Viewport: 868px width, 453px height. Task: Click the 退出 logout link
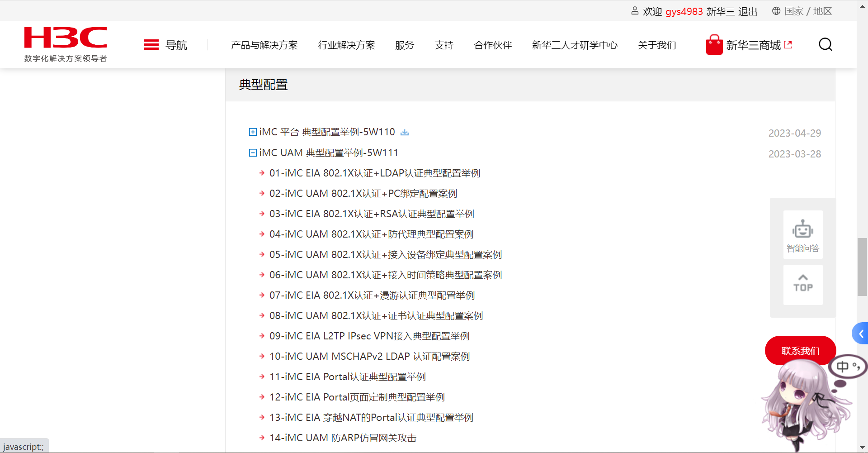coord(748,11)
